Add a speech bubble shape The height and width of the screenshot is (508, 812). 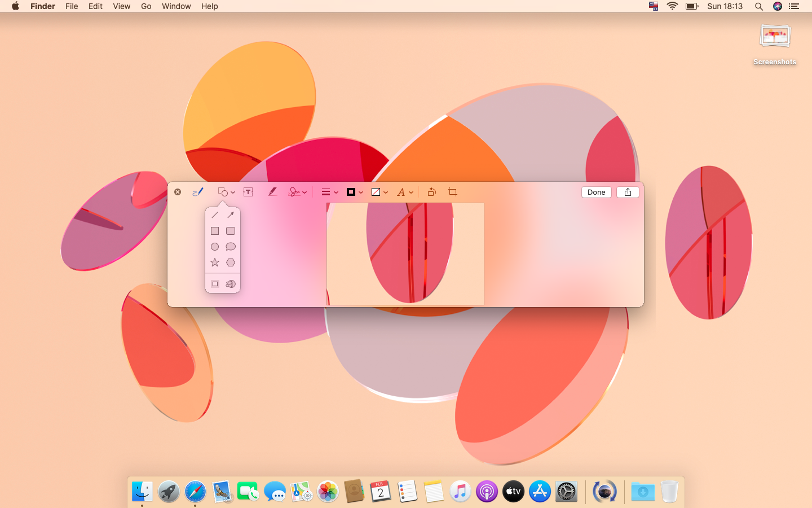coord(231,247)
